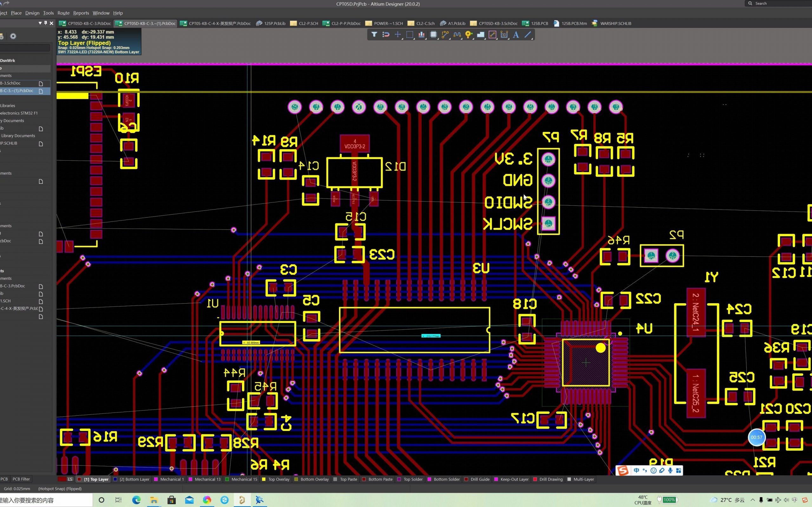
Task: Open the CL2-P.SCH document tab
Action: pyautogui.click(x=308, y=23)
